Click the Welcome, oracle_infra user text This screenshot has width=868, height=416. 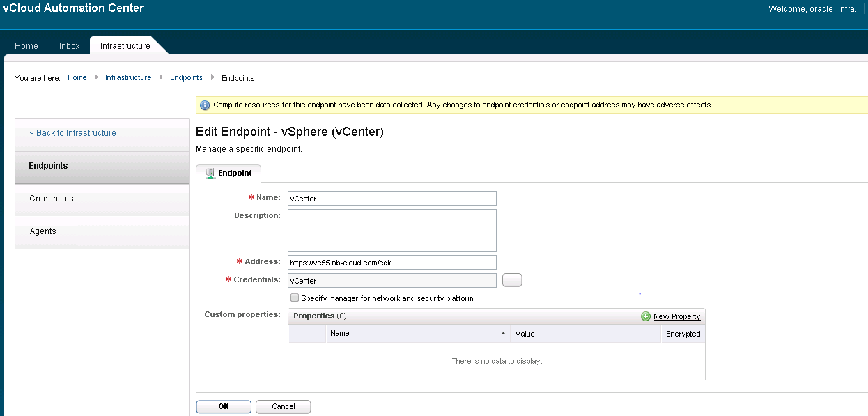pyautogui.click(x=812, y=9)
